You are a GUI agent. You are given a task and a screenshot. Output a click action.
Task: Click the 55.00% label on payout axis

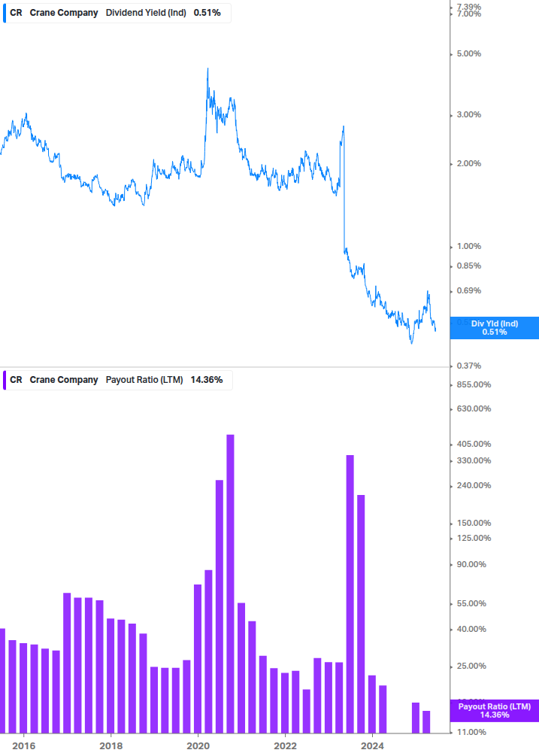[471, 603]
